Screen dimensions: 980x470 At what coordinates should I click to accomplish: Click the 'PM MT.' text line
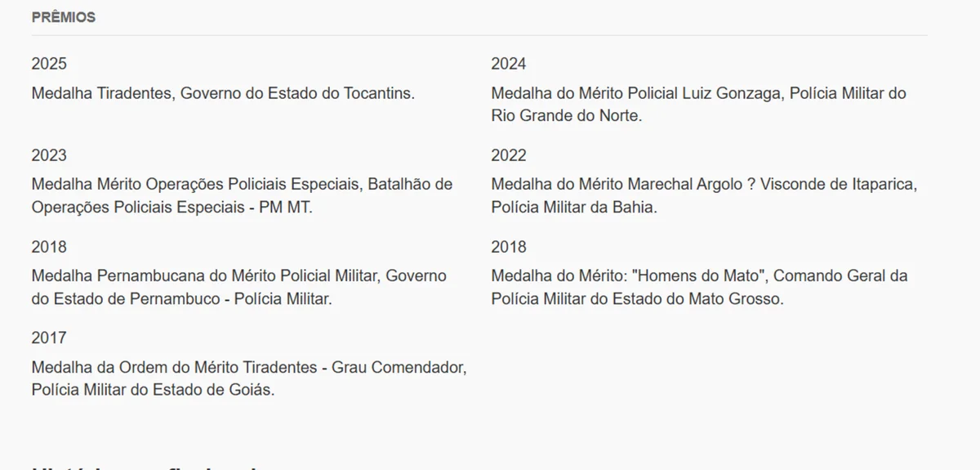click(x=171, y=208)
